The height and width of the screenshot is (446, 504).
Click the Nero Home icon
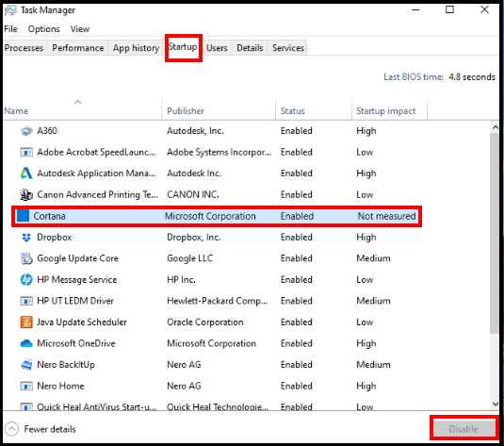coord(26,386)
